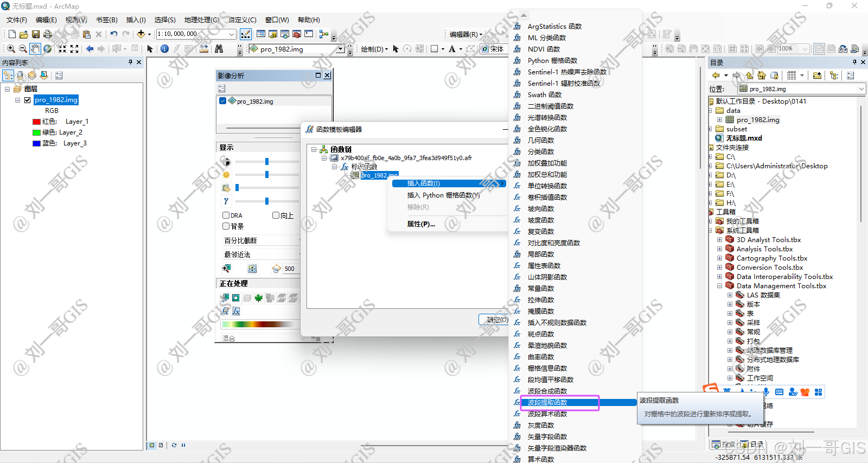Open Image Analysis options list icon
868x463 pixels.
222,88
